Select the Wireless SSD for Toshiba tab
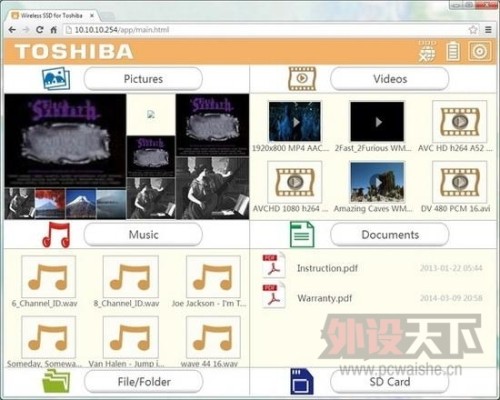500x400 pixels. click(53, 15)
